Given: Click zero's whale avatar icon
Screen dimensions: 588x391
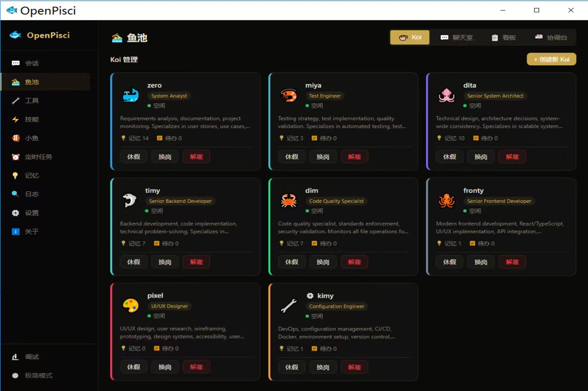Looking at the screenshot, I should click(130, 96).
